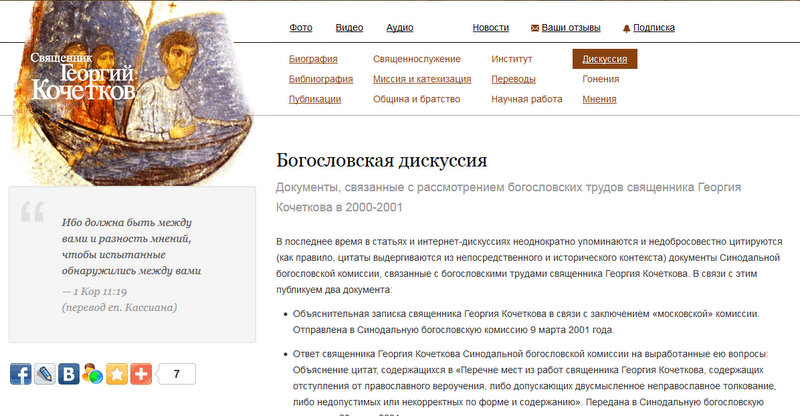Viewport: 800px width, 416px height.
Task: Add to favorites star icon
Action: click(x=116, y=374)
